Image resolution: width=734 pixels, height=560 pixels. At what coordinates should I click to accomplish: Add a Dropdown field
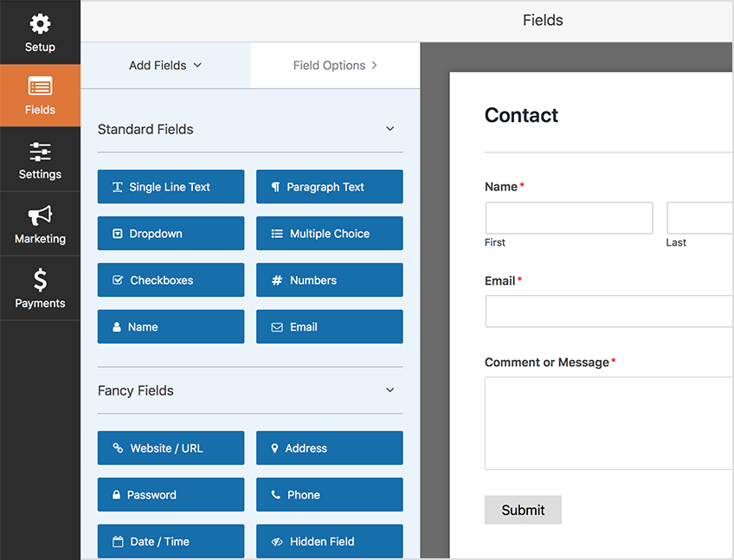tap(171, 234)
